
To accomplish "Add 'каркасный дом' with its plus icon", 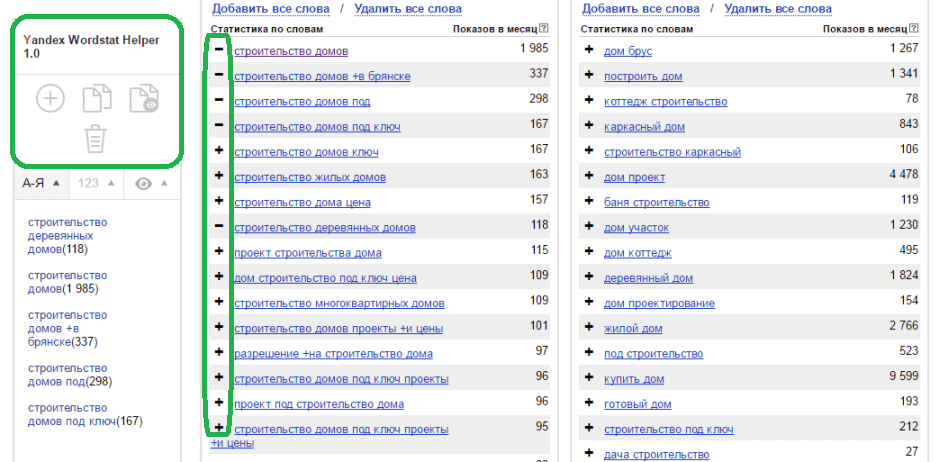I will tap(589, 125).
